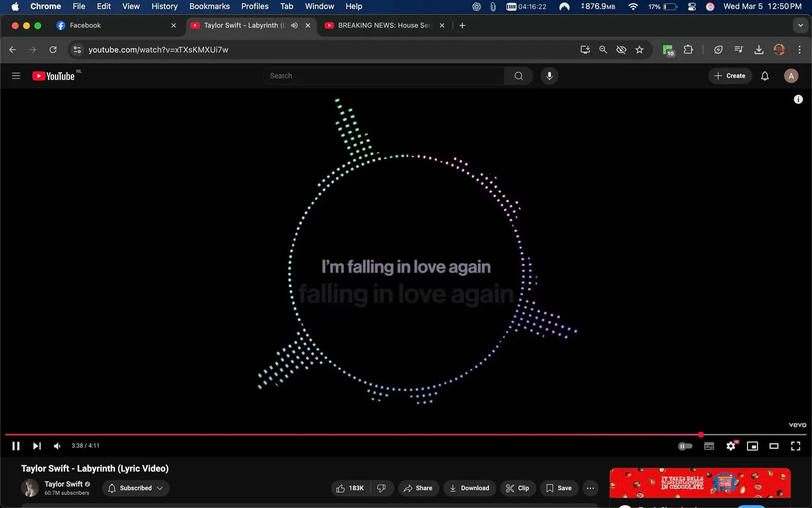Jump ahead on the video progress bar
Screen dimensions: 812x508
[751, 434]
